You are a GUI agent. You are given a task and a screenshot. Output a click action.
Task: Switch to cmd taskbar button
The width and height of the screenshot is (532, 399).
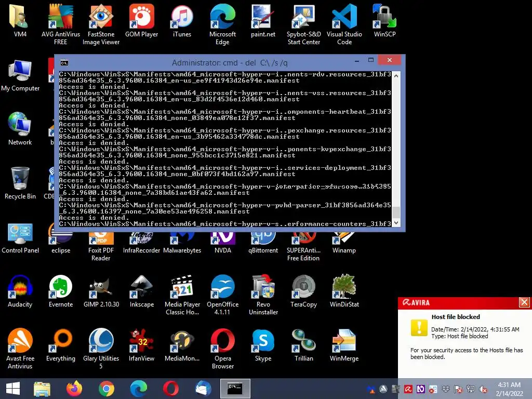[x=235, y=389]
